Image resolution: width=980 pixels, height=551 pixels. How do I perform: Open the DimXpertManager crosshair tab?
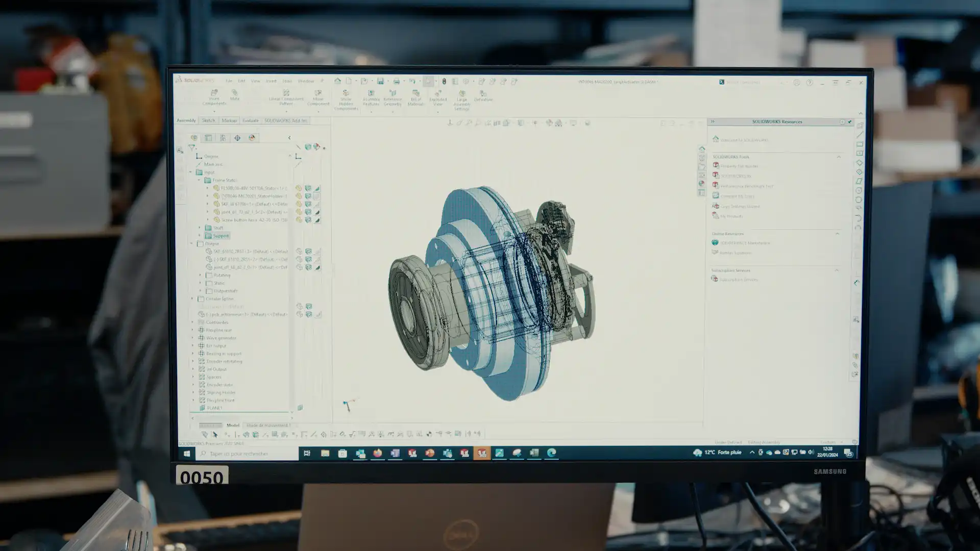pyautogui.click(x=237, y=138)
